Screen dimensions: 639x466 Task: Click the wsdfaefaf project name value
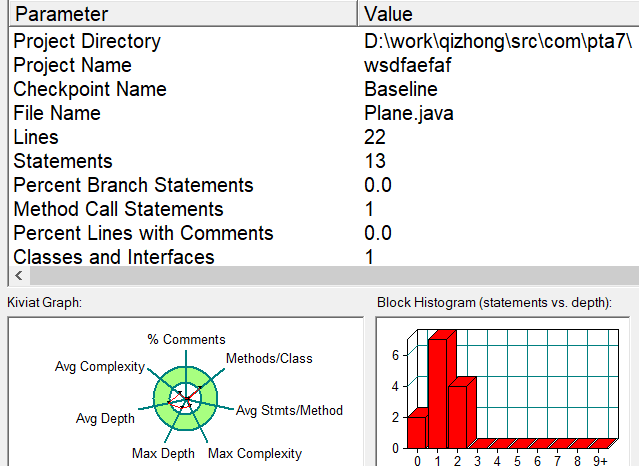point(408,65)
